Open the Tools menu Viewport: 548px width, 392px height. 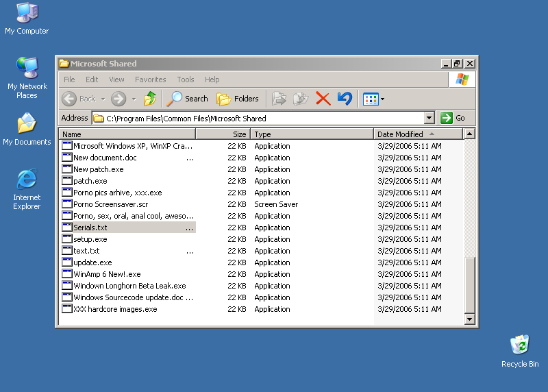[185, 79]
